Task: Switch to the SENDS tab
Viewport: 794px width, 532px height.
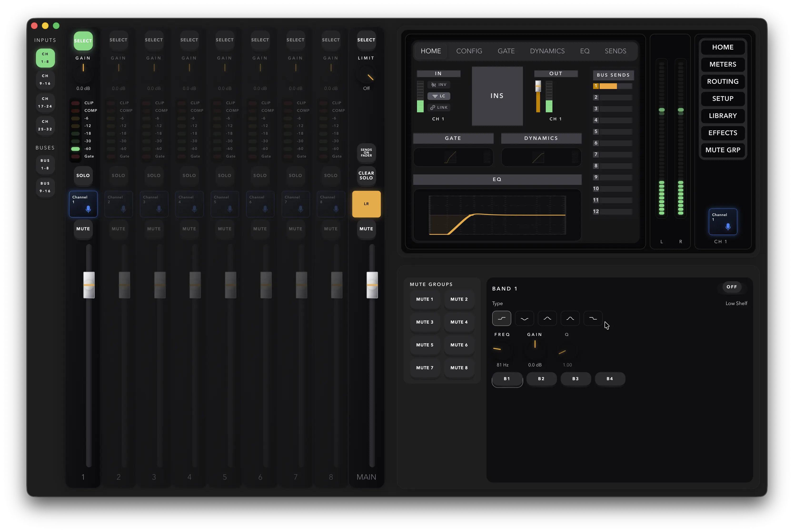Action: [615, 51]
